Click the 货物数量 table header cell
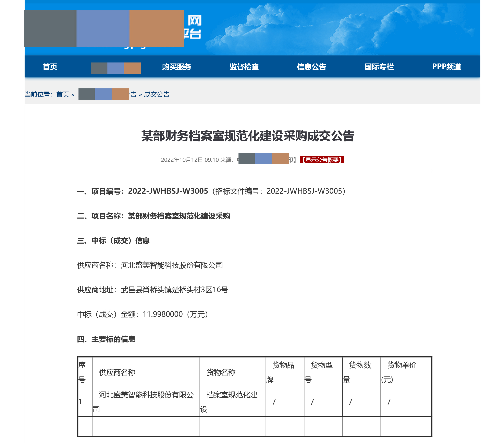Screen dimensions: 504x443 click(x=361, y=372)
